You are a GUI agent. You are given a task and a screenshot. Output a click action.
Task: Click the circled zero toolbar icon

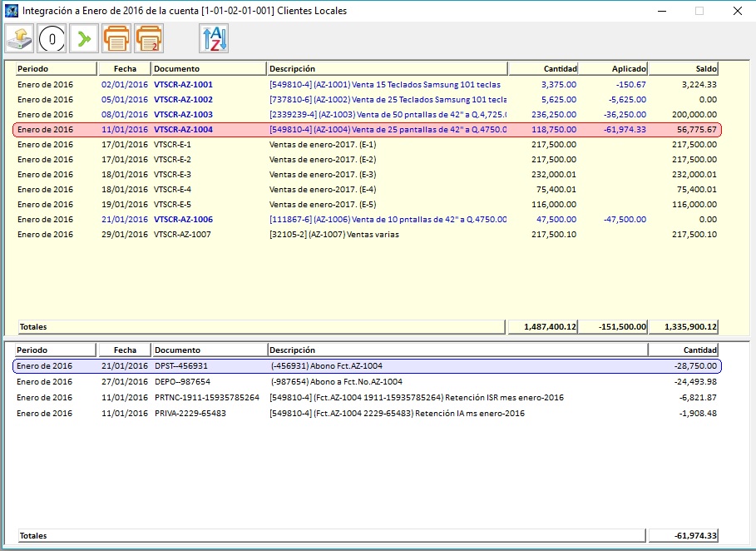click(x=52, y=39)
